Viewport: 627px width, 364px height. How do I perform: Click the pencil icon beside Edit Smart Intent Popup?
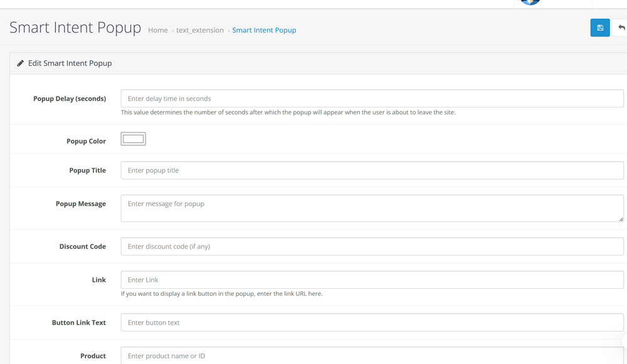21,63
